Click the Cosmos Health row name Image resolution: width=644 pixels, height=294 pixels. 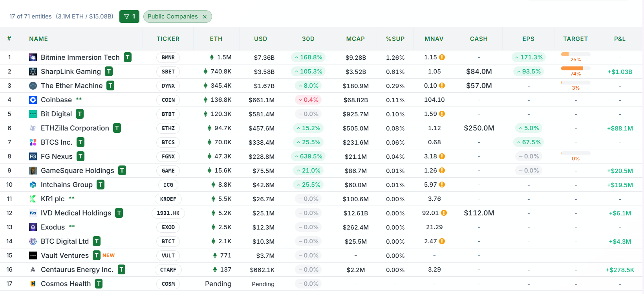click(x=66, y=284)
